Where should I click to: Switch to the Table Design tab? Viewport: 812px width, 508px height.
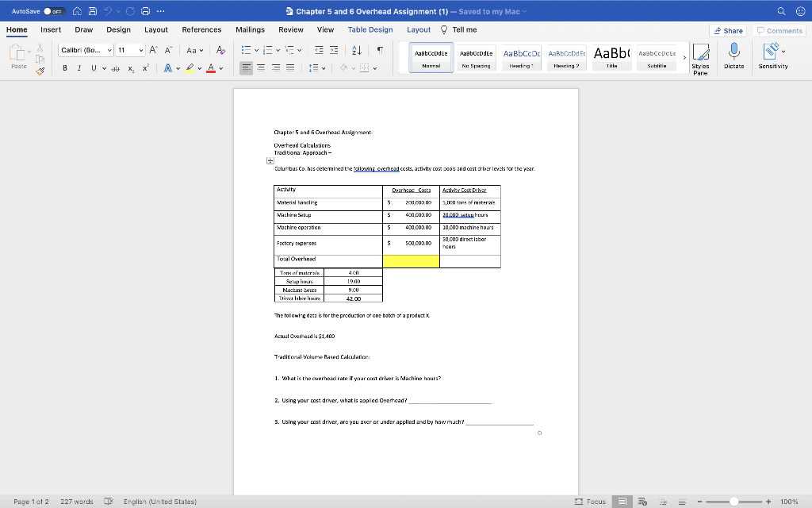pos(370,29)
